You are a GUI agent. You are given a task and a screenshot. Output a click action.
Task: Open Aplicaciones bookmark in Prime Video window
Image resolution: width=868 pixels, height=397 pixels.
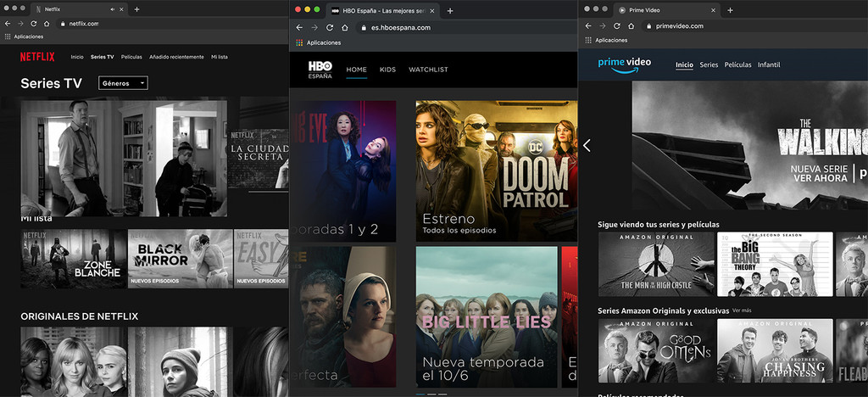click(607, 41)
